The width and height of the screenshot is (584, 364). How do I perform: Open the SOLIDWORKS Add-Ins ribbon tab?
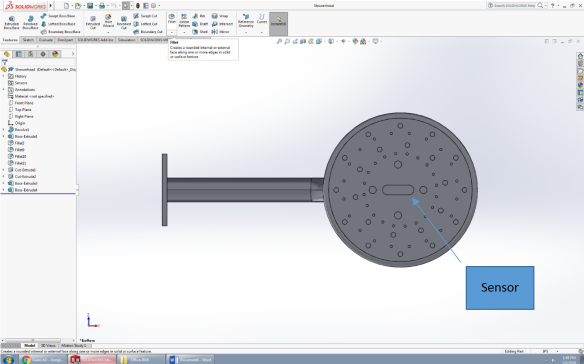pos(95,40)
